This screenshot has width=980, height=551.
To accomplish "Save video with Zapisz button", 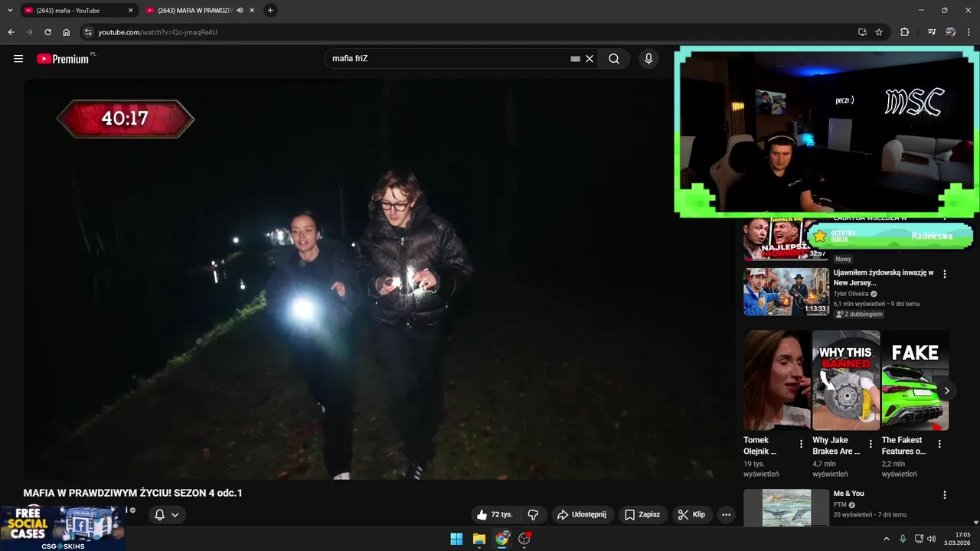I will point(642,515).
